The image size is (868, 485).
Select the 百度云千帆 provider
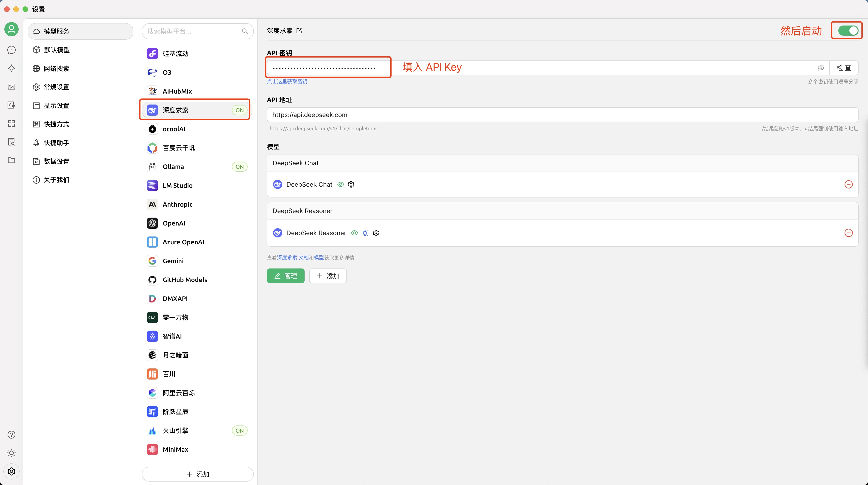197,148
